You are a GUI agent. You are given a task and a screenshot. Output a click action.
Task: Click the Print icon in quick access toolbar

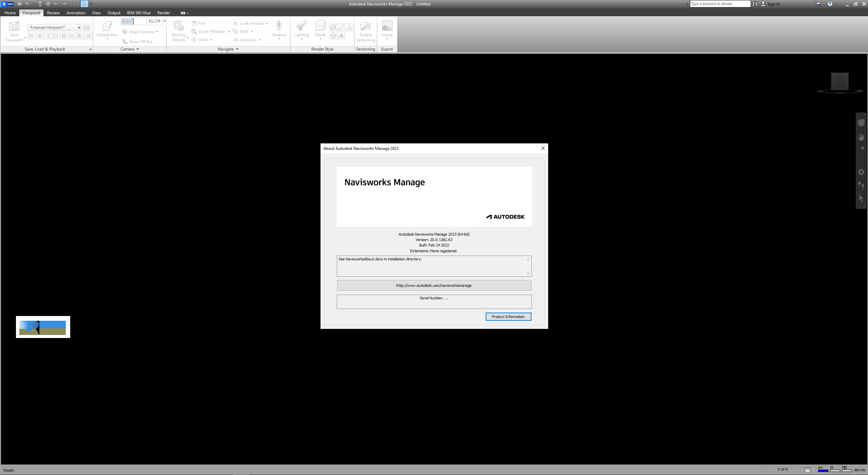pyautogui.click(x=48, y=4)
